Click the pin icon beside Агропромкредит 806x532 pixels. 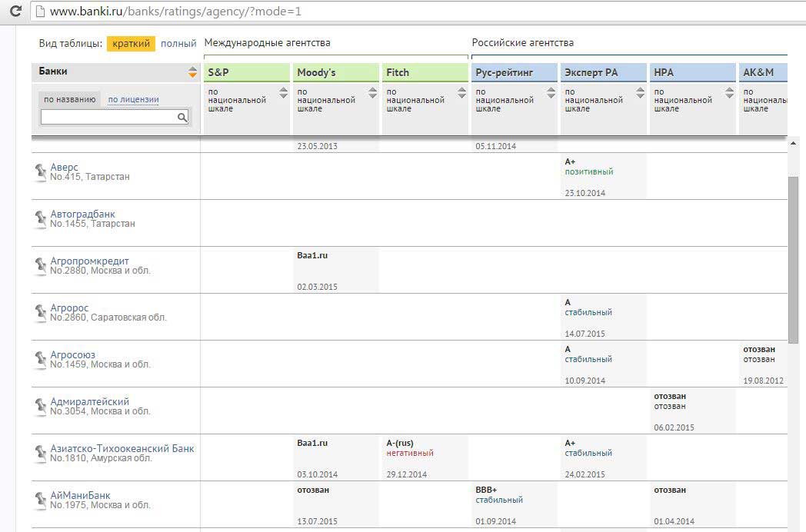tap(41, 266)
